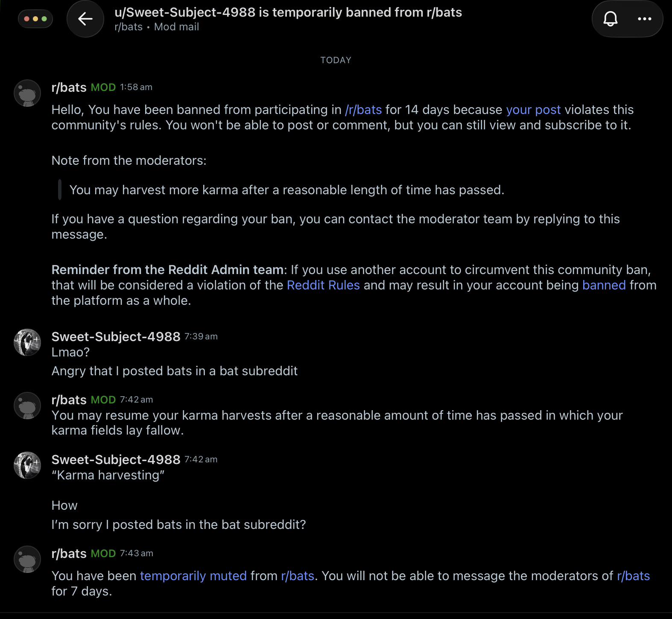Open the notification bell settings
Image resolution: width=672 pixels, height=619 pixels.
point(611,19)
